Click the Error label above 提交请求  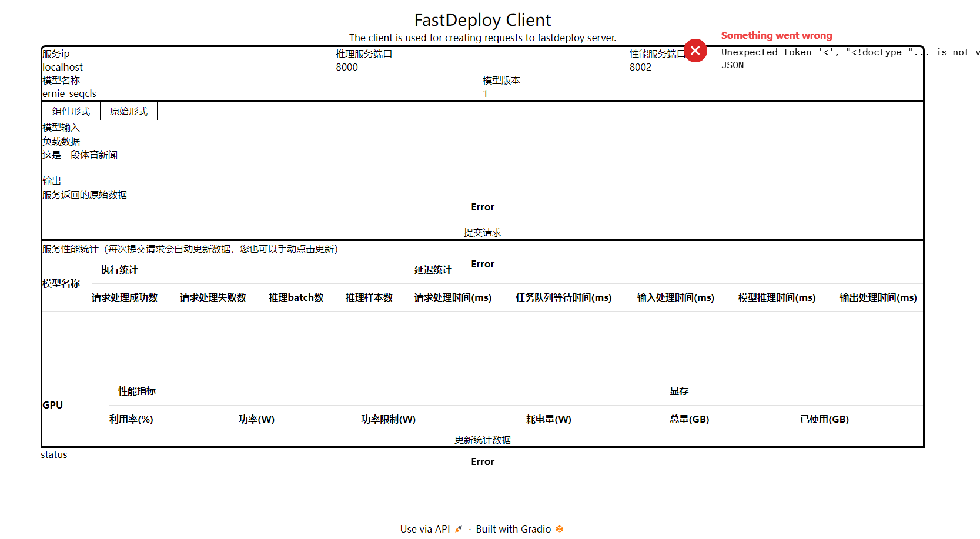(x=482, y=207)
